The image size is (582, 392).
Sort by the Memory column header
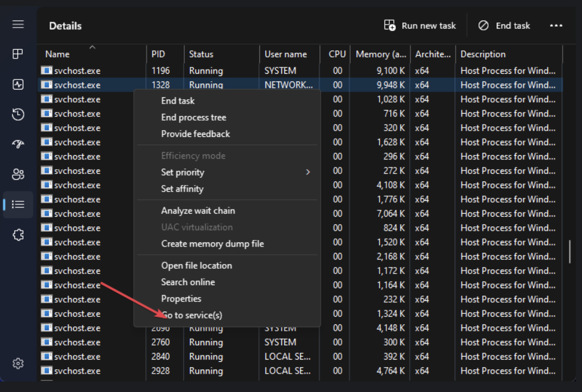pyautogui.click(x=381, y=54)
